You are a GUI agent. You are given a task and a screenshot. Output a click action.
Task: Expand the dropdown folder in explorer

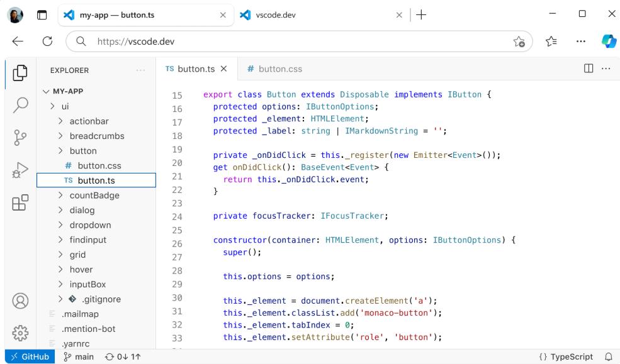pos(89,225)
